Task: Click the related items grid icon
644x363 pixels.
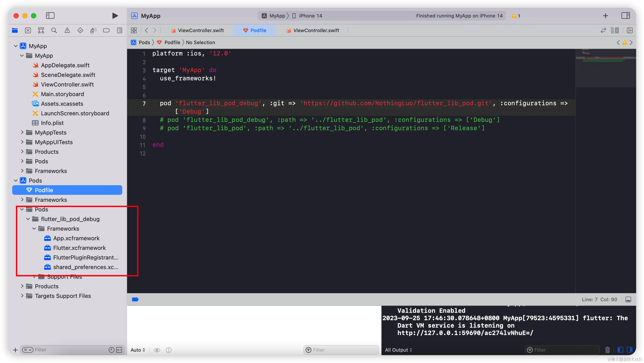Action: 134,31
